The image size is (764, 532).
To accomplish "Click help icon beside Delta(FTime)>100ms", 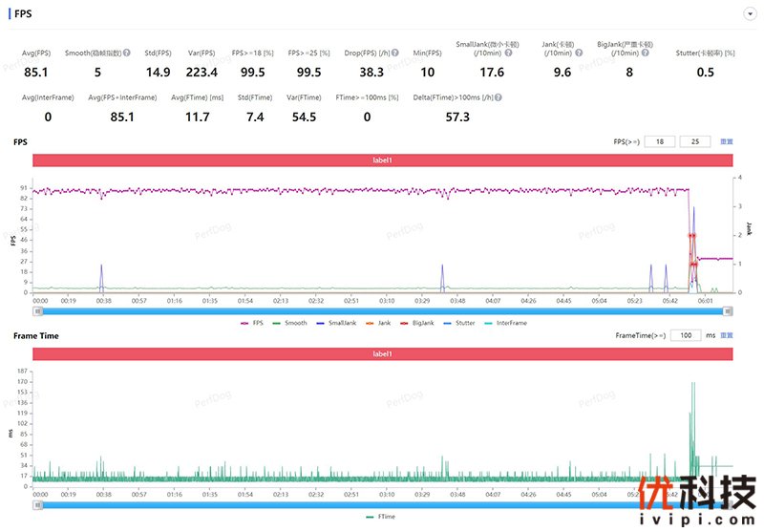I will [x=499, y=97].
